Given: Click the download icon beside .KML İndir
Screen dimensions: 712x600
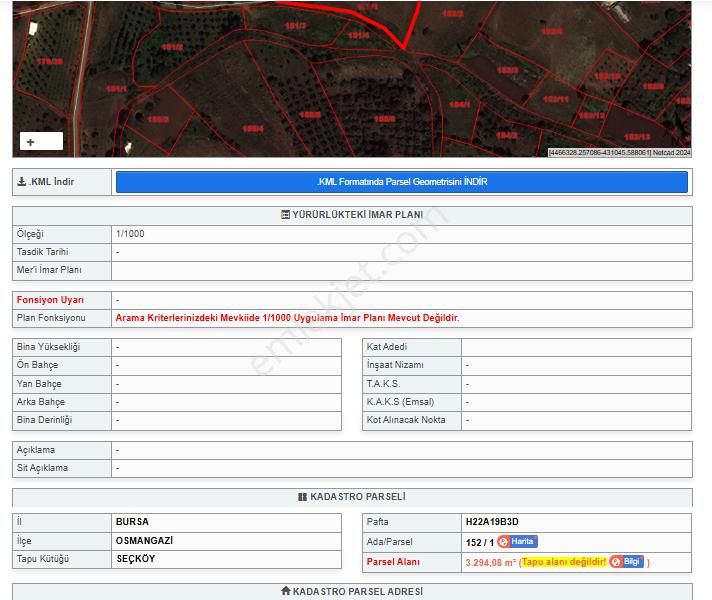Looking at the screenshot, I should coord(22,182).
